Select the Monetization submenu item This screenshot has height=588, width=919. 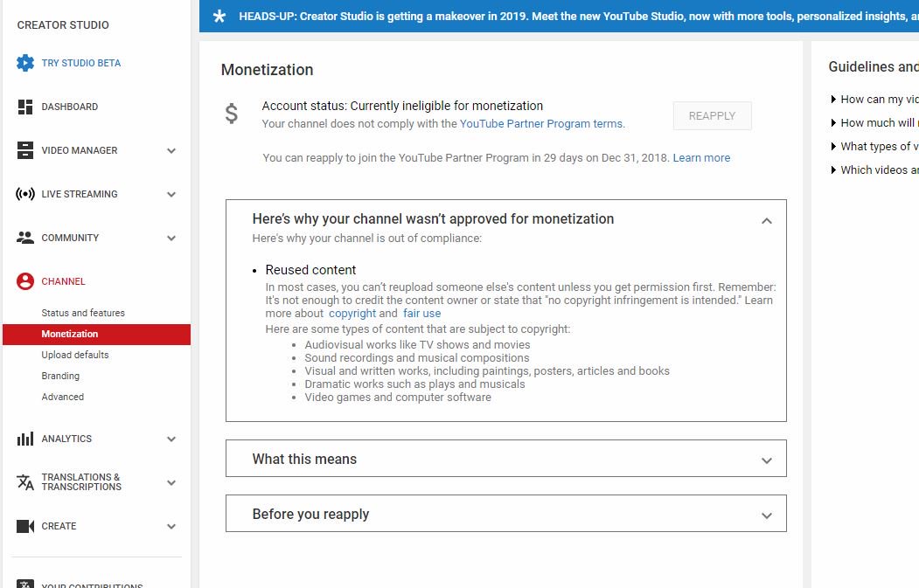click(97, 334)
